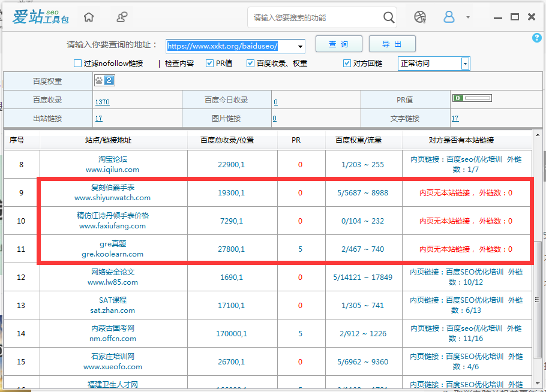Toggle the PR值 checkbox
This screenshot has height=392, width=546.
click(209, 64)
